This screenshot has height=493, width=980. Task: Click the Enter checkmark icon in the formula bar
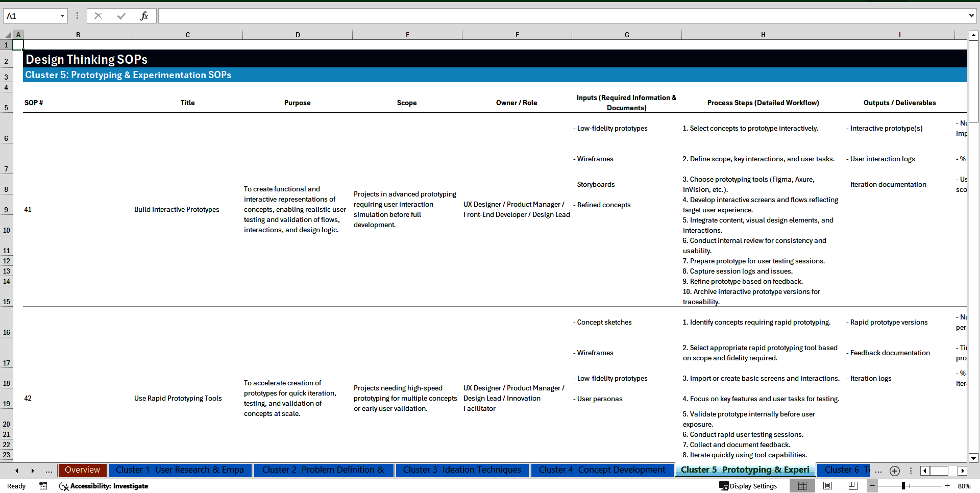(x=121, y=16)
